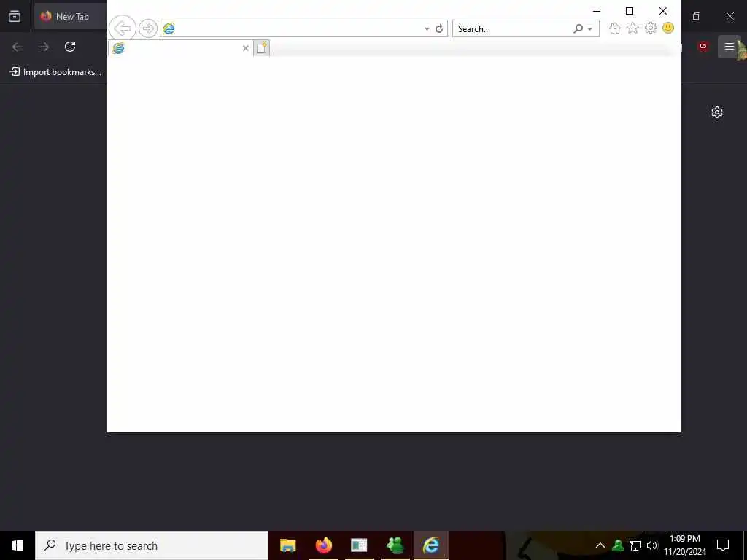Open the Firefox hamburger menu

point(729,47)
